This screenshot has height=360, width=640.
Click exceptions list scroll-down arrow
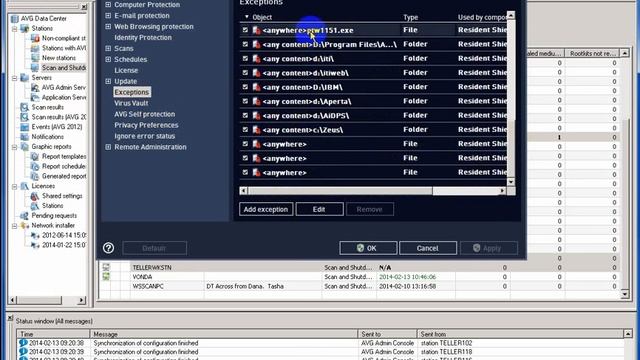coord(511,182)
